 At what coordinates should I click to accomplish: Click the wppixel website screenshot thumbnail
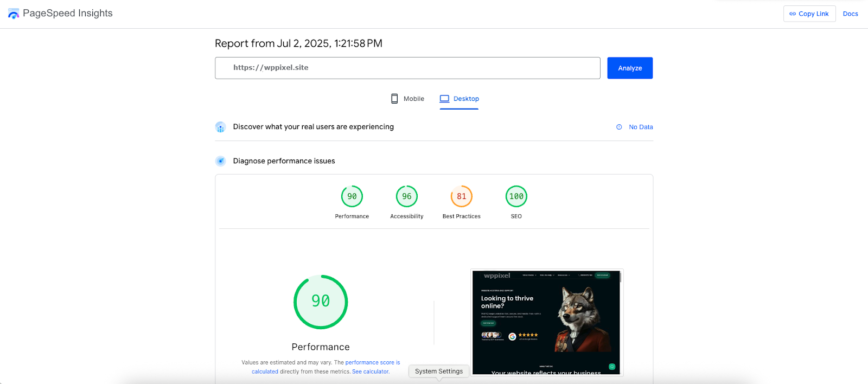(546, 322)
